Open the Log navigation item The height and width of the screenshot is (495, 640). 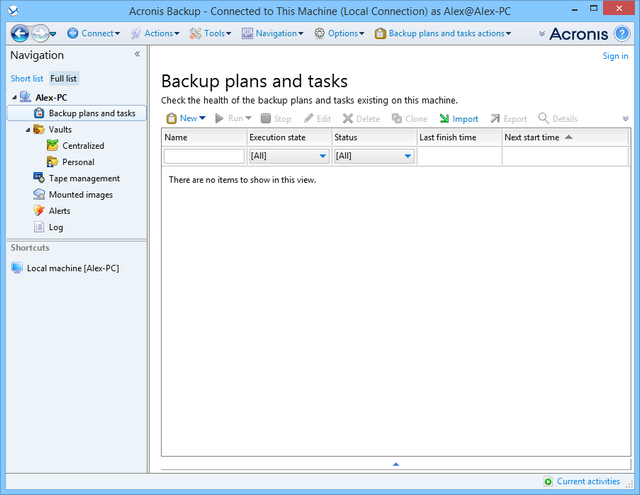click(56, 227)
